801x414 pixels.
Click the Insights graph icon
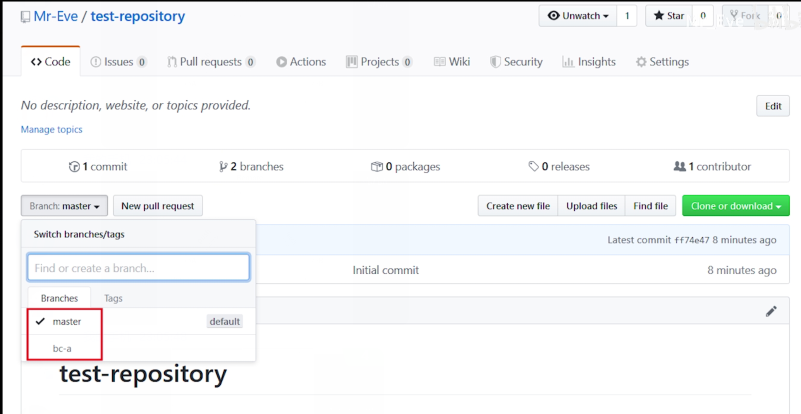click(x=568, y=62)
